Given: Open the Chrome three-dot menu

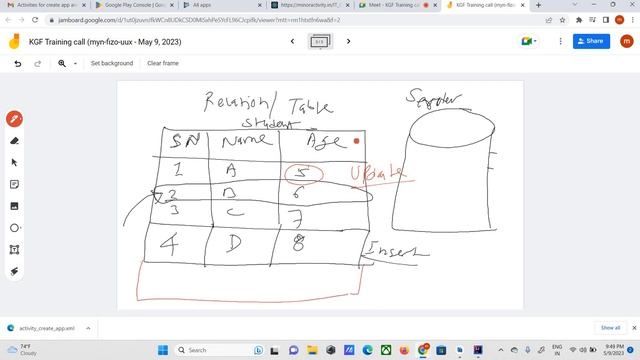Looking at the screenshot, I should (x=633, y=20).
